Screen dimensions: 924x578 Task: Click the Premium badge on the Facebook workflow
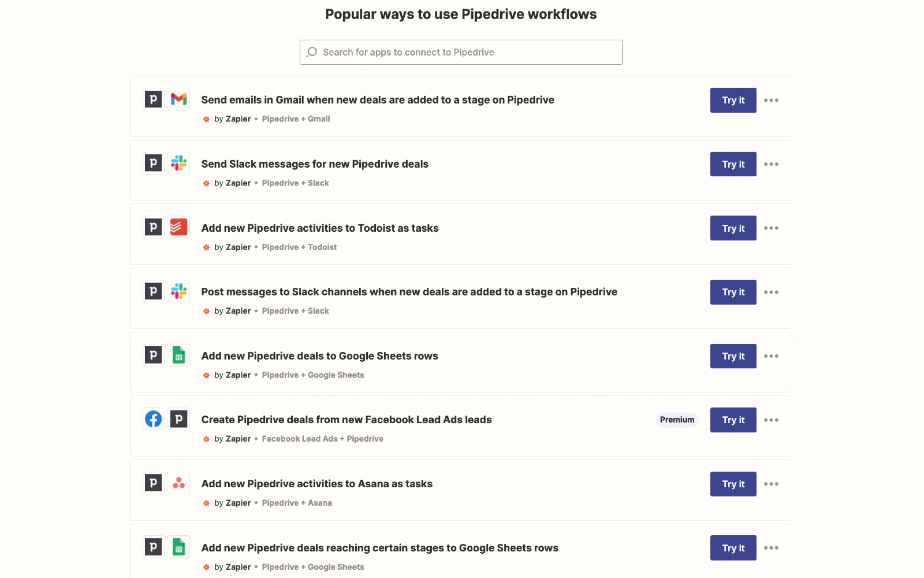[x=677, y=420]
